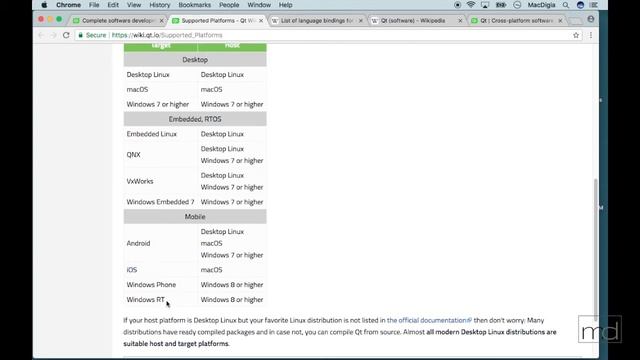Viewport: 640px width, 360px height.
Task: Click the Chrome profile icon
Action: tap(591, 19)
